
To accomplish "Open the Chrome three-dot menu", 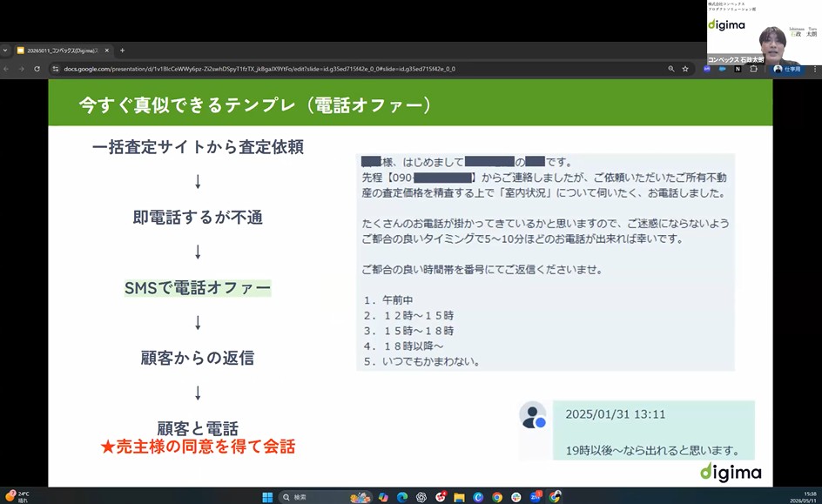I will pyautogui.click(x=815, y=69).
